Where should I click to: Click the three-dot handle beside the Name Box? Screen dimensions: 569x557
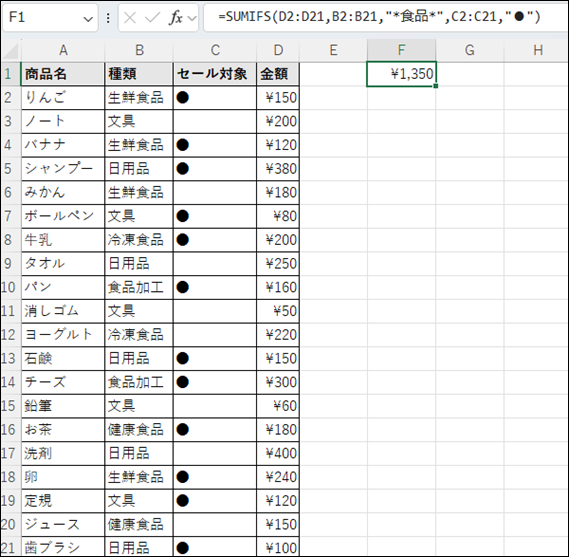[108, 18]
